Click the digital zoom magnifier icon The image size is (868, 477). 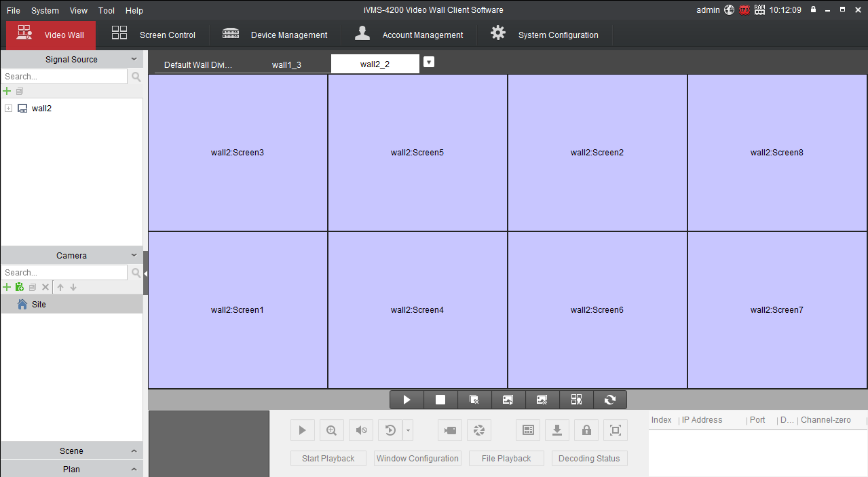331,430
